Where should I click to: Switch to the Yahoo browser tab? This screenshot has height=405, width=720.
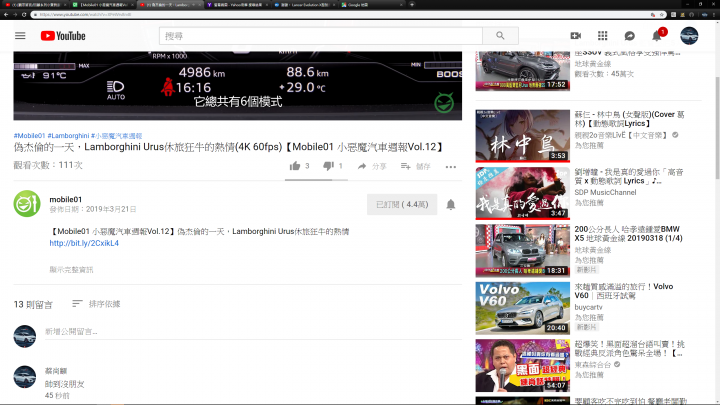[x=236, y=5]
